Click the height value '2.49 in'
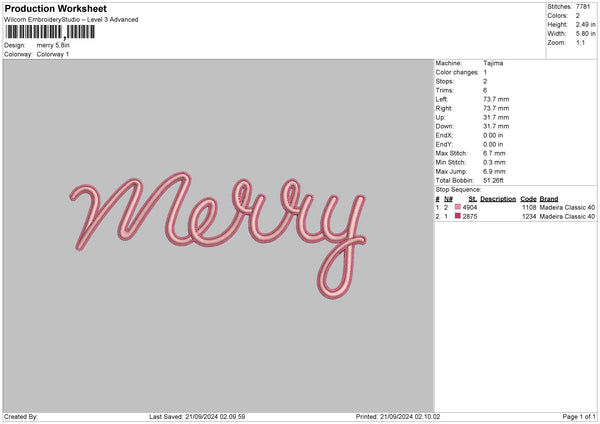This screenshot has height=424, width=600. click(585, 24)
